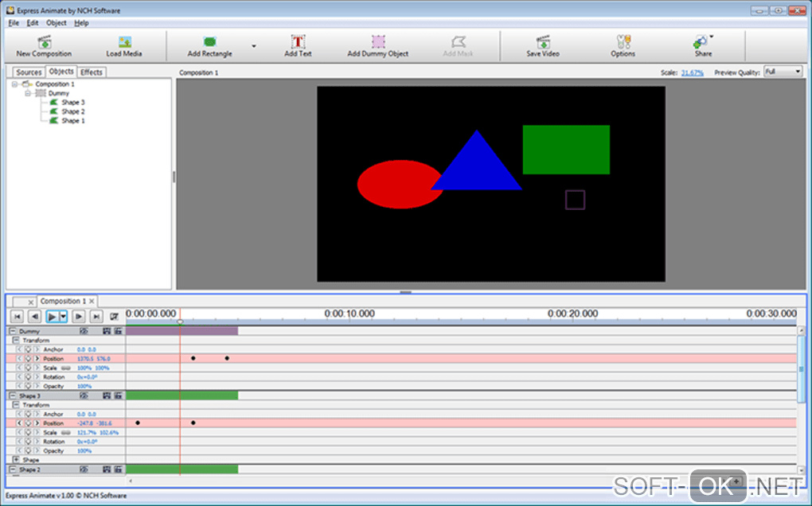Switch to the Sources tab

pos(29,72)
